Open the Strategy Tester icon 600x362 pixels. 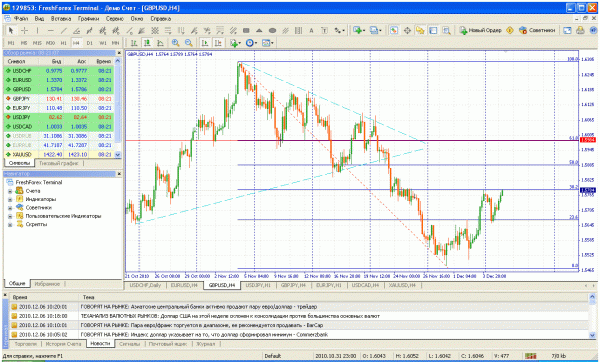pyautogui.click(x=446, y=30)
